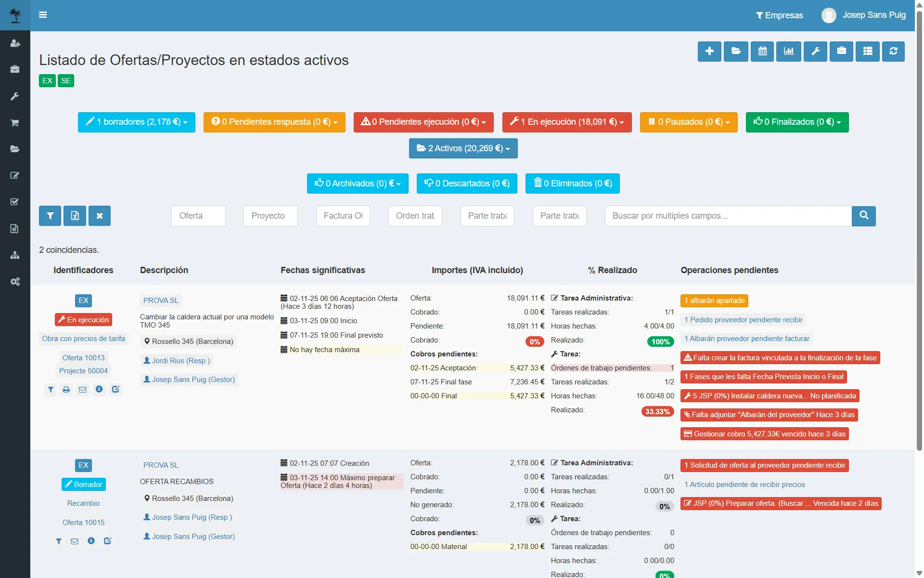The image size is (924, 578).
Task: Click the refresh icon in top toolbar
Action: coord(893,51)
